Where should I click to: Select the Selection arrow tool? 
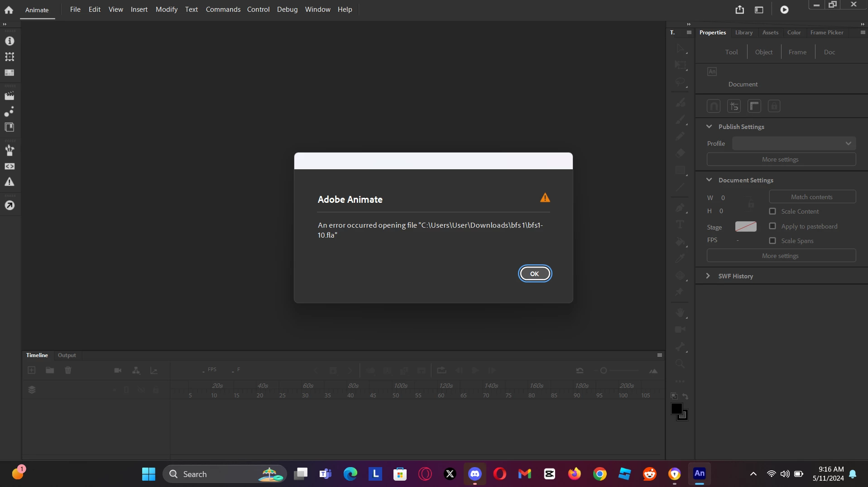(x=680, y=48)
